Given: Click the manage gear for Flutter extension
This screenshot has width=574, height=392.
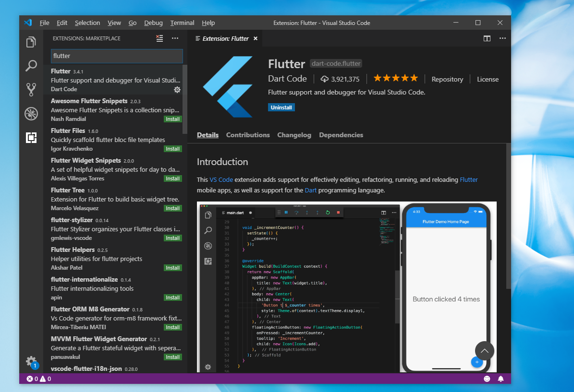Looking at the screenshot, I should pyautogui.click(x=177, y=90).
